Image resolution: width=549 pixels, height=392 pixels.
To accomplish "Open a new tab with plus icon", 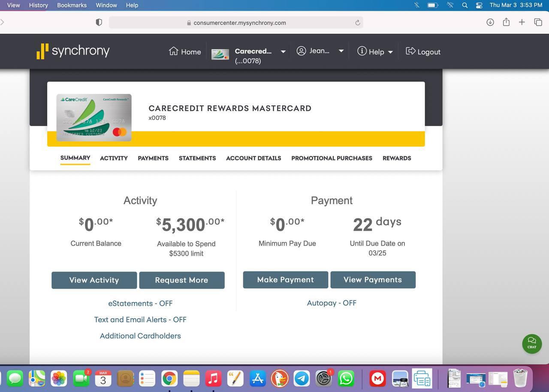I will (522, 22).
